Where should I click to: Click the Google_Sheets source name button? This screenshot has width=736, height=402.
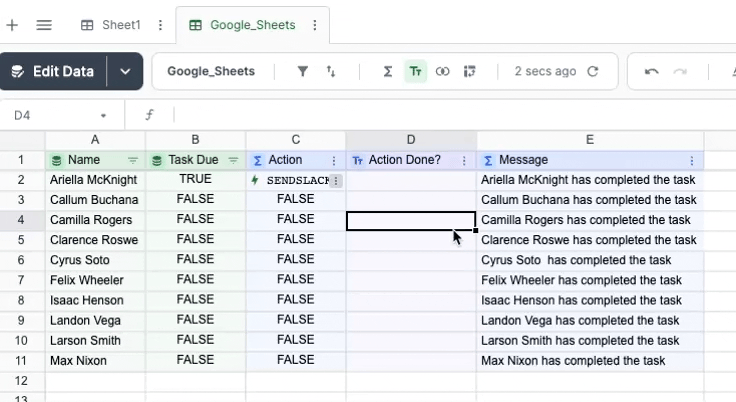211,72
